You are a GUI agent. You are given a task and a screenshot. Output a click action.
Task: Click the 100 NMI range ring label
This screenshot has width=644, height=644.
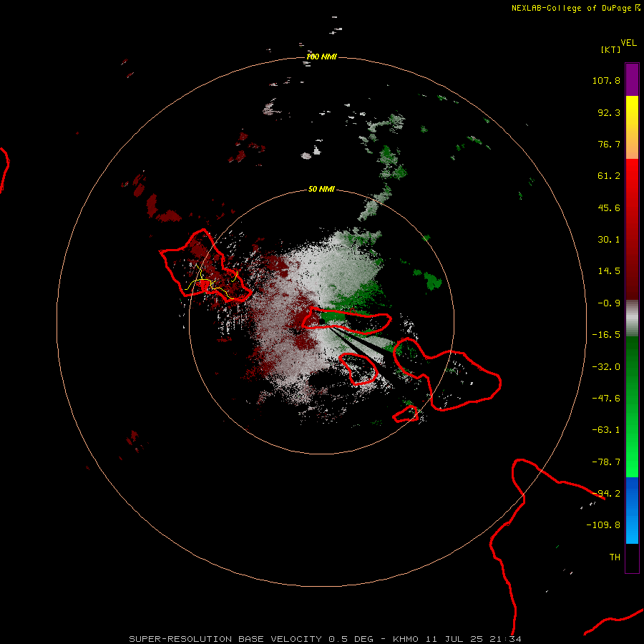321,57
